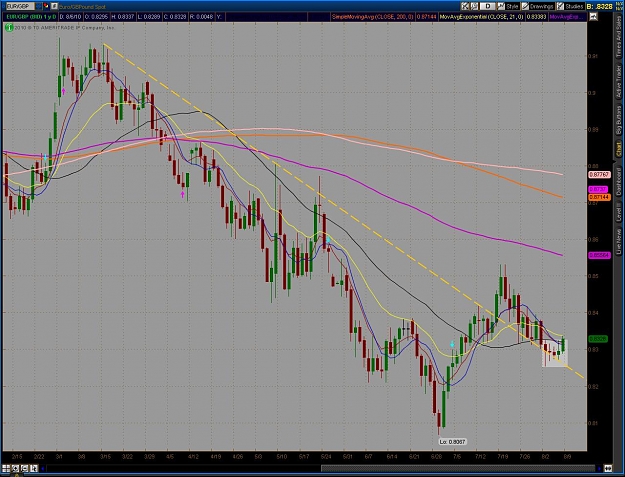The height and width of the screenshot is (477, 625).
Task: Open the Style menu
Action: pos(512,6)
